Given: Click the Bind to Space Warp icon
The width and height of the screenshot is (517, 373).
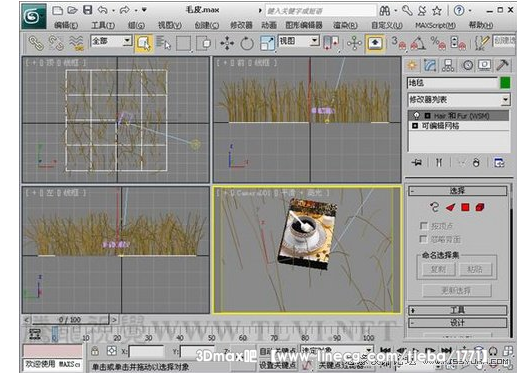Looking at the screenshot, I should (x=76, y=43).
